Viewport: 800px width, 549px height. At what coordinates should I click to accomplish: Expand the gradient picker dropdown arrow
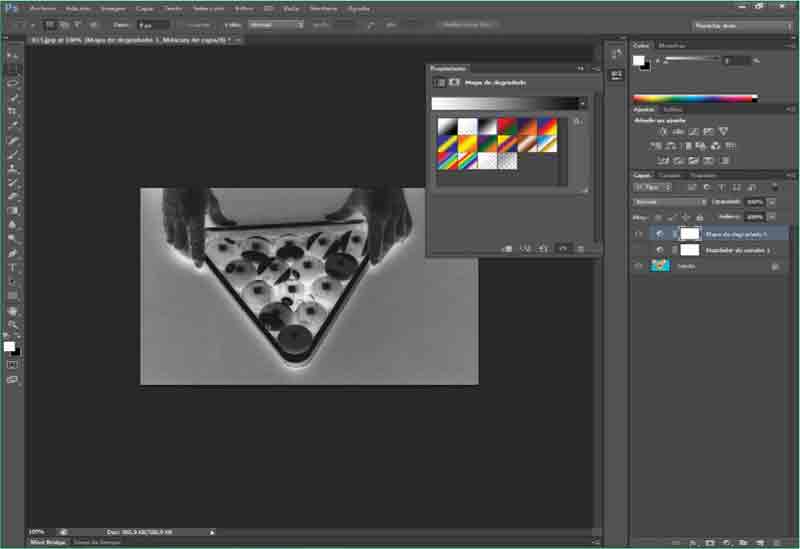click(583, 103)
